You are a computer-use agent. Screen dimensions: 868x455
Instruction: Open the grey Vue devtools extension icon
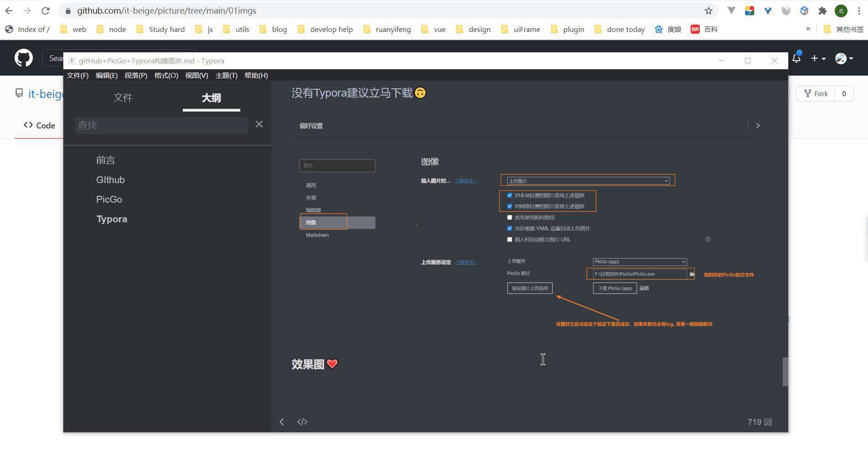[x=731, y=10]
